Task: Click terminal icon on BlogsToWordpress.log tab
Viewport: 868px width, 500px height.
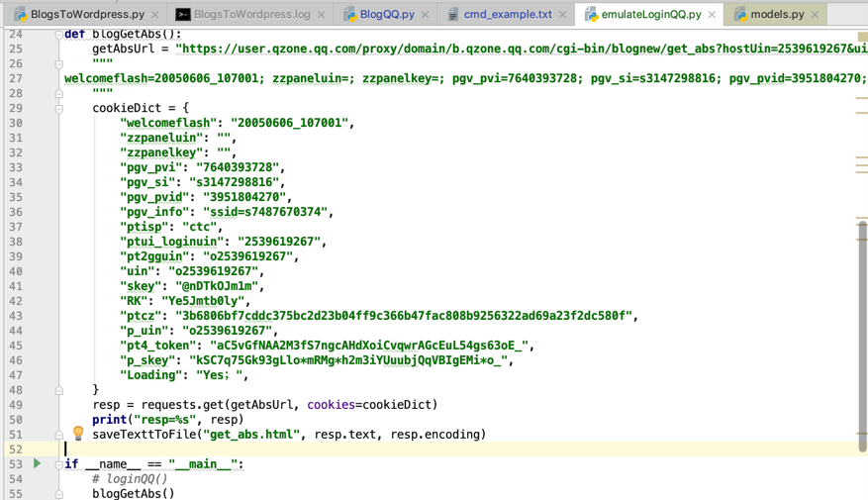Action: click(183, 15)
